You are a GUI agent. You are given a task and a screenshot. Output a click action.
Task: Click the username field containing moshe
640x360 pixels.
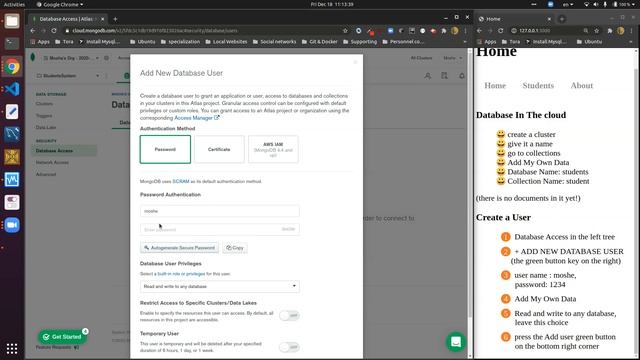[220, 211]
